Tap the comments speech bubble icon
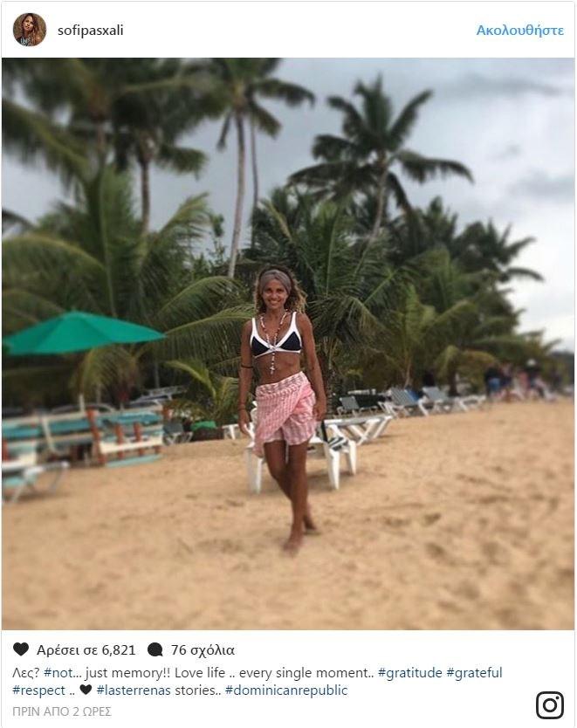The height and width of the screenshot is (728, 577). (x=155, y=649)
